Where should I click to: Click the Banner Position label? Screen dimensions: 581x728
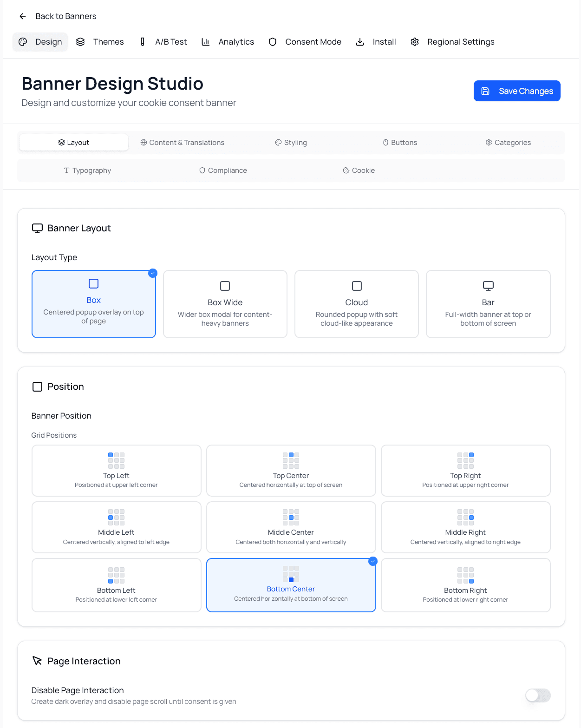(61, 416)
